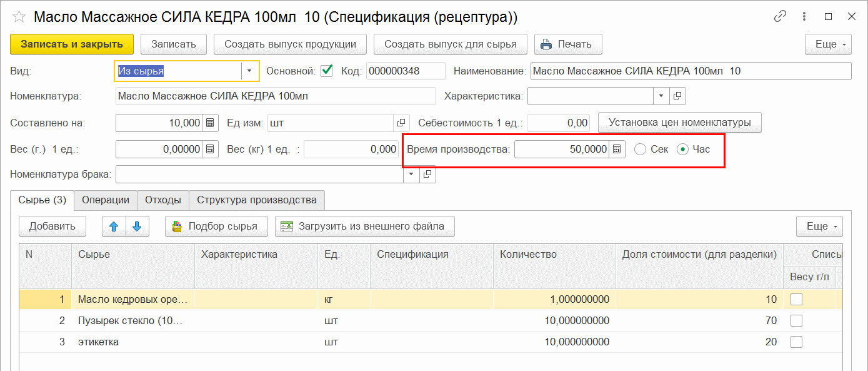Open the Структура производства tab
This screenshot has height=371, width=868.
pos(256,200)
